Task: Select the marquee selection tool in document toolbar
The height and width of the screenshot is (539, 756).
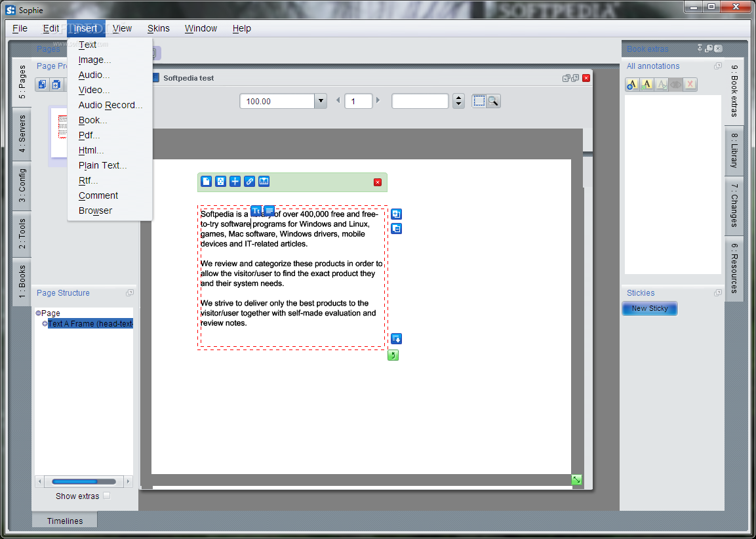Action: [x=479, y=101]
